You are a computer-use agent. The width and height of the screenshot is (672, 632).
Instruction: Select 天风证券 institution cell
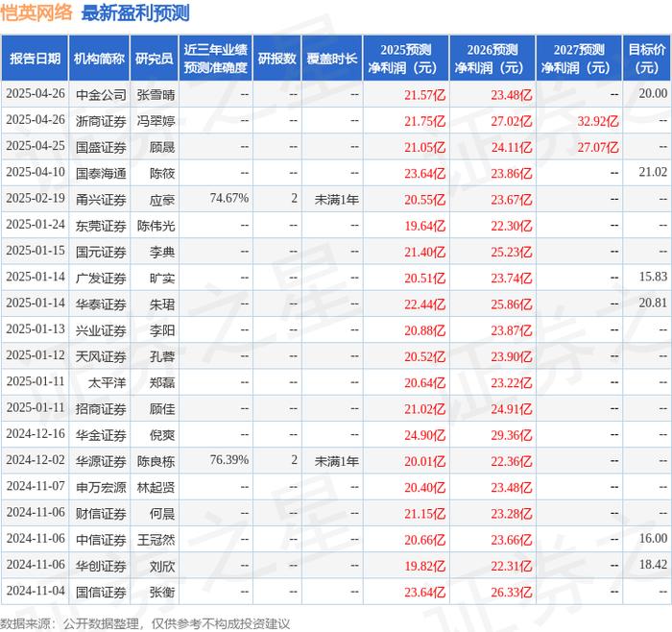coord(101,356)
